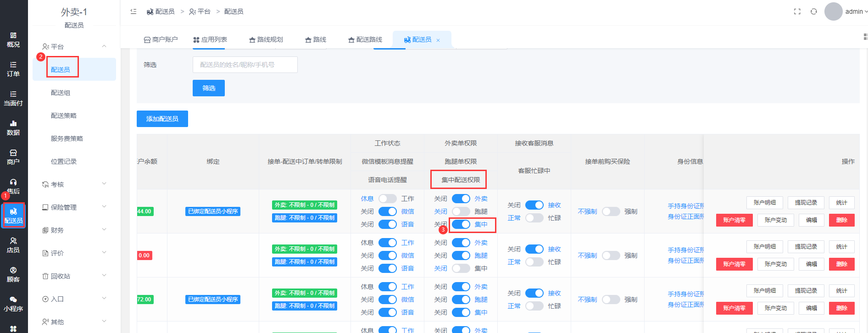This screenshot has height=333, width=868.
Task: Open the 商户 merchant sidebar icon
Action: click(13, 157)
